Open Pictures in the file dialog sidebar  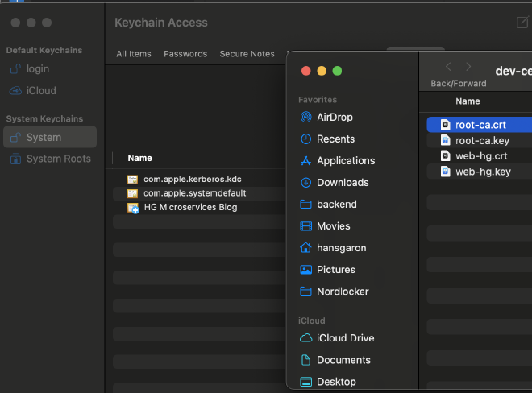point(336,270)
